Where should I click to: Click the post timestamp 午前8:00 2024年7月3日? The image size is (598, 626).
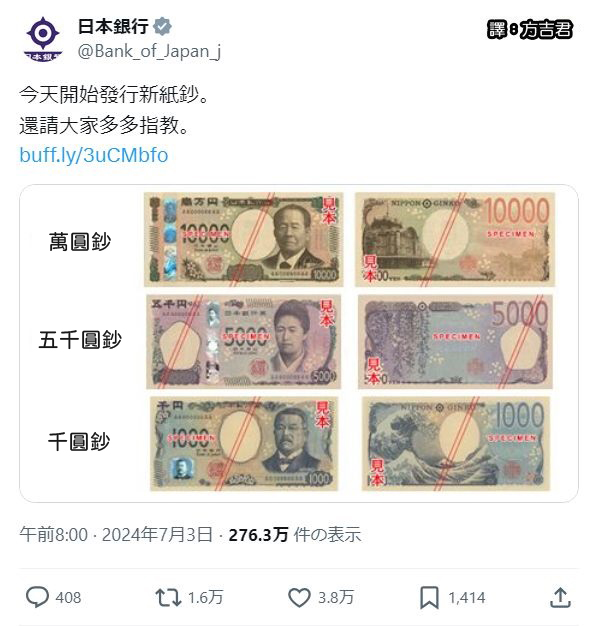click(116, 535)
